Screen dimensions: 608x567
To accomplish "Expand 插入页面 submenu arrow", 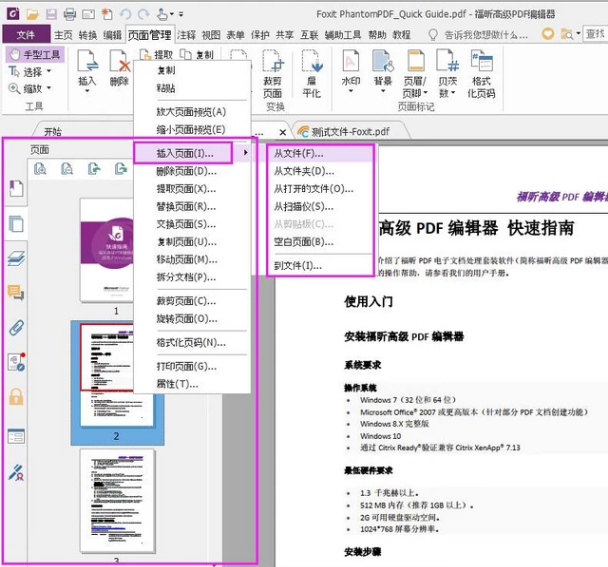I will click(x=245, y=153).
